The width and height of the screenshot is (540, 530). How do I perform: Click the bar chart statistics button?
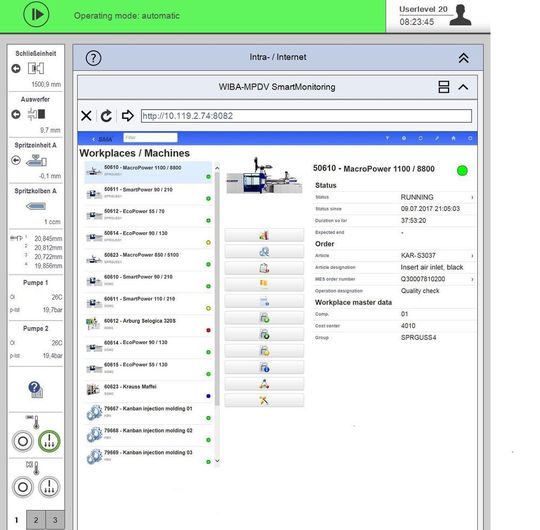[x=264, y=236]
